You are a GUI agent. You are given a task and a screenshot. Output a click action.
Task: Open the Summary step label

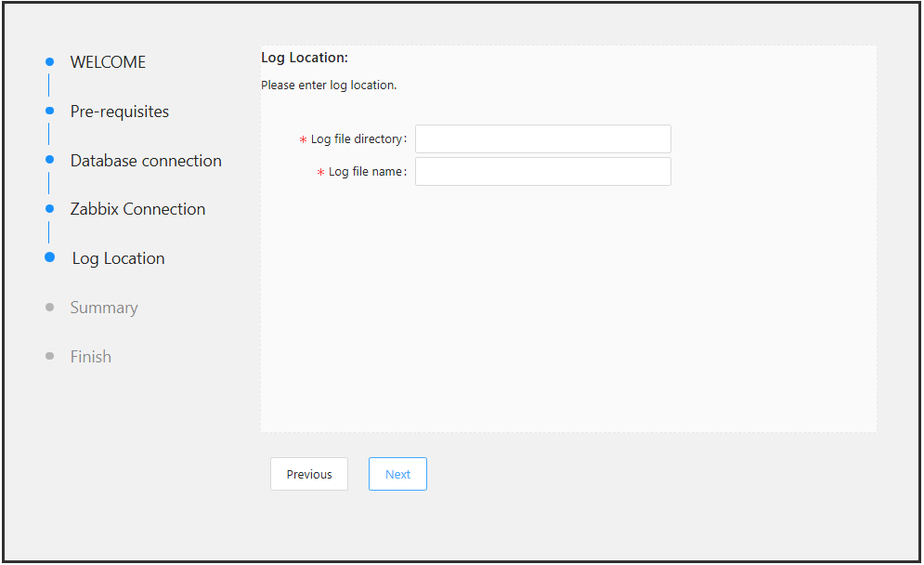tap(104, 308)
